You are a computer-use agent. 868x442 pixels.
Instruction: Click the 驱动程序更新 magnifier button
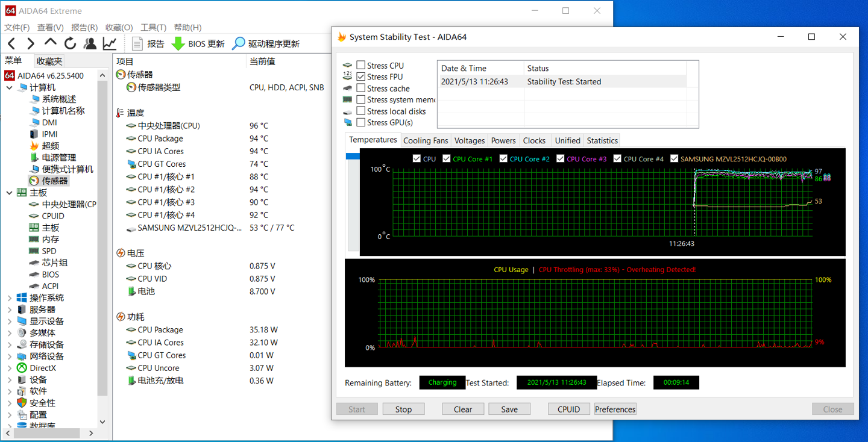click(266, 43)
